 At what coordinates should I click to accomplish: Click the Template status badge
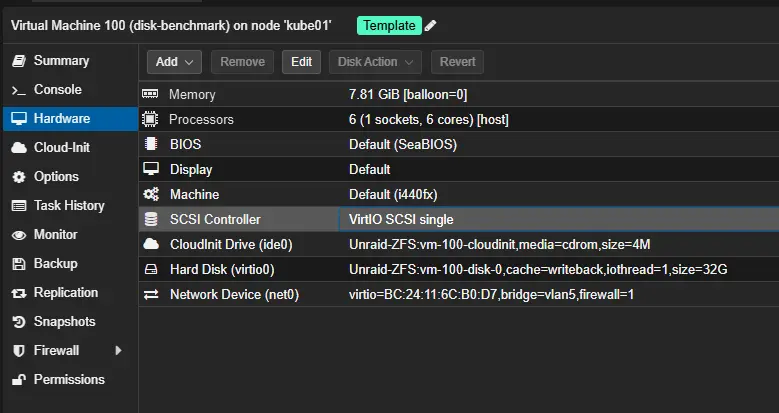point(388,25)
